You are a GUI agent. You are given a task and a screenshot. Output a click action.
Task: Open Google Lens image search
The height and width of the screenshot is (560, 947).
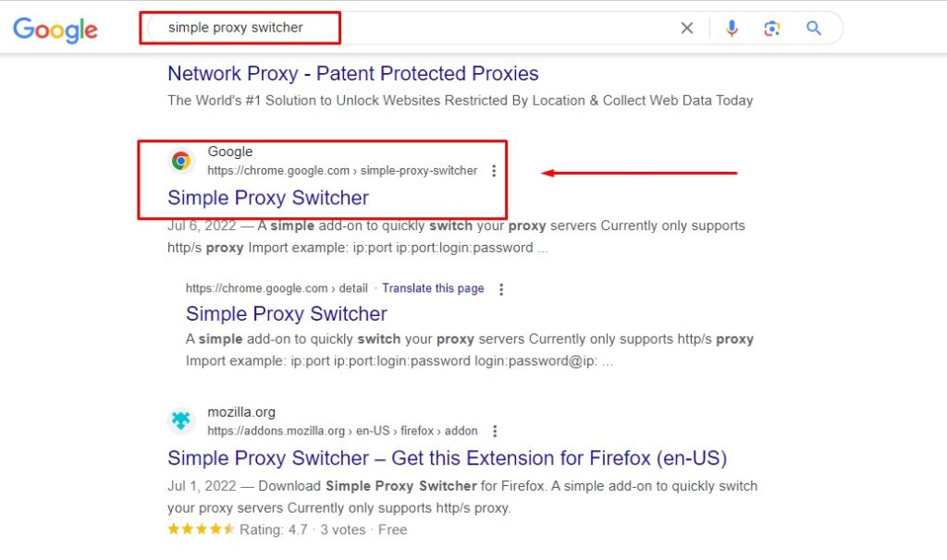(772, 29)
